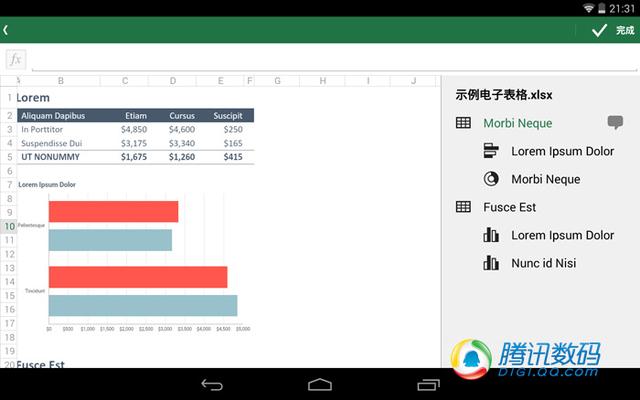Select the Fusce Est sheet
This screenshot has height=400, width=640.
509,207
